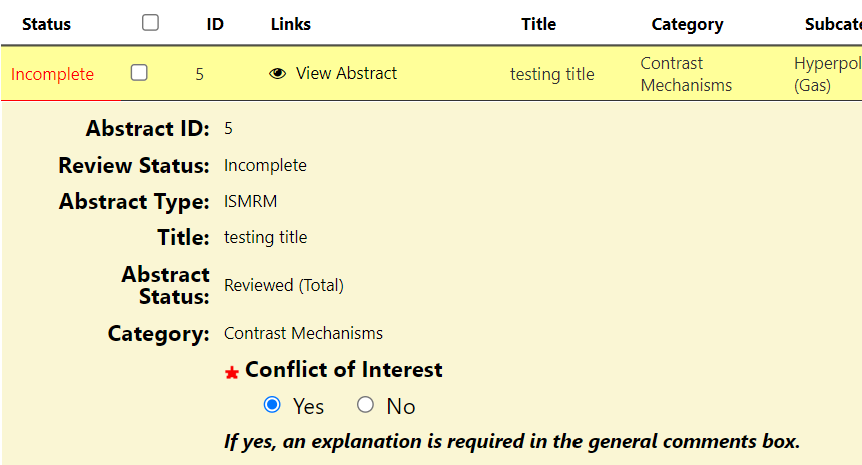Tick the select-all checkbox in table header
The height and width of the screenshot is (465, 862).
coord(150,22)
